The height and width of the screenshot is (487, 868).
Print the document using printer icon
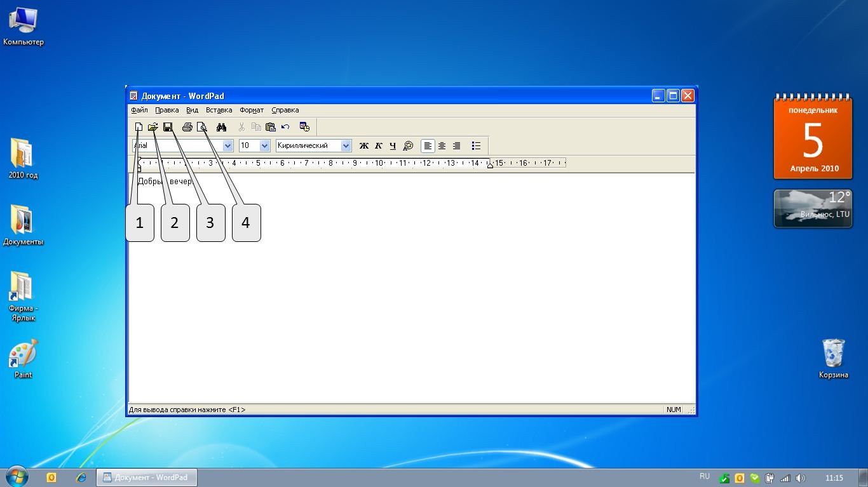point(187,127)
